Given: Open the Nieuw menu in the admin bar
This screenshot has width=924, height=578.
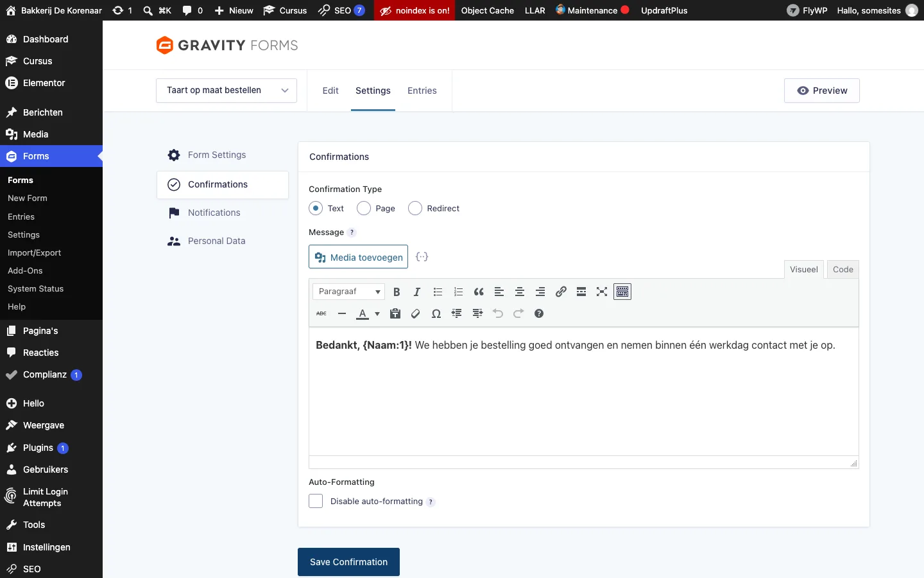Looking at the screenshot, I should (x=234, y=10).
